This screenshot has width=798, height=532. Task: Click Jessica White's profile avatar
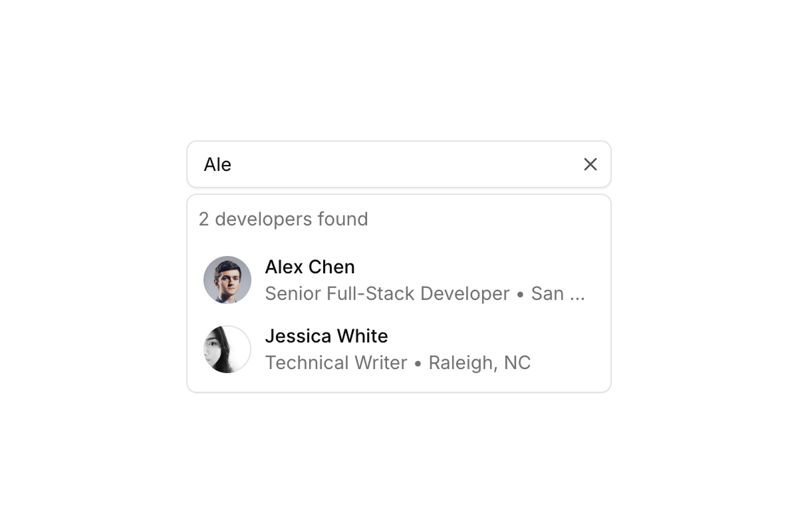[227, 349]
